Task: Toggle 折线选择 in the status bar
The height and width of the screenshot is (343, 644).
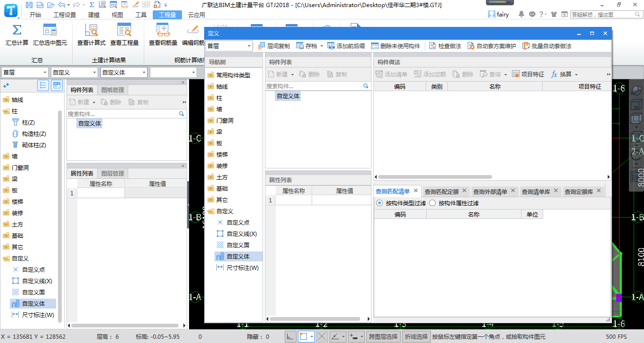Action: [416, 336]
